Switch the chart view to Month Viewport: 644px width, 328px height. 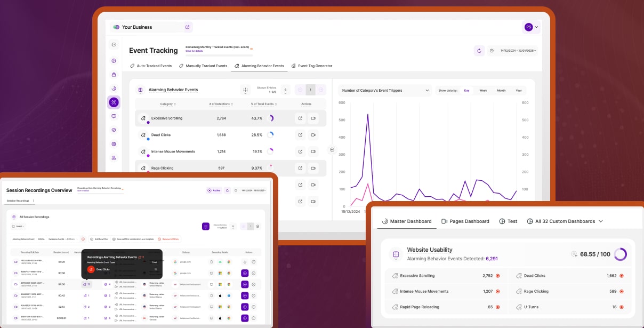(x=501, y=91)
